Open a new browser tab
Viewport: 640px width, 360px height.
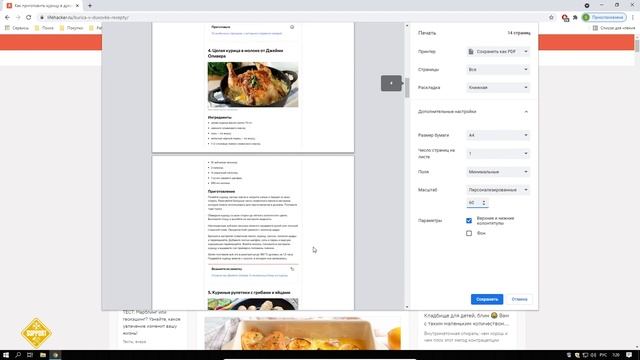[90, 6]
